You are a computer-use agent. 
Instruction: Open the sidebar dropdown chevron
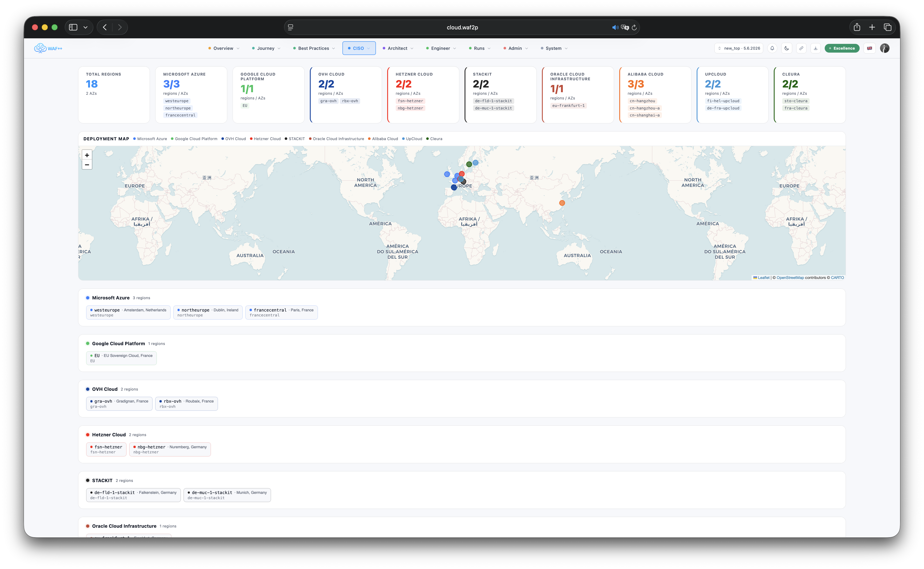pos(85,27)
